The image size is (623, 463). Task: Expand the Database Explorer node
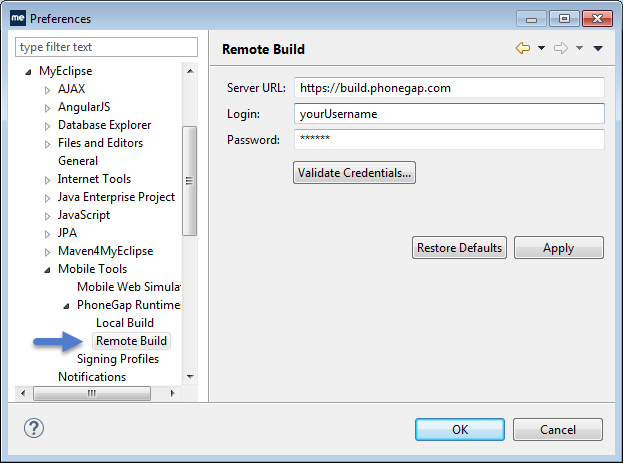47,126
